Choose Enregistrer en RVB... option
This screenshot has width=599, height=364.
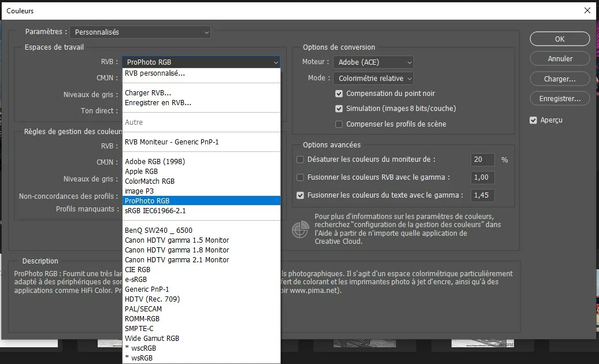point(201,103)
